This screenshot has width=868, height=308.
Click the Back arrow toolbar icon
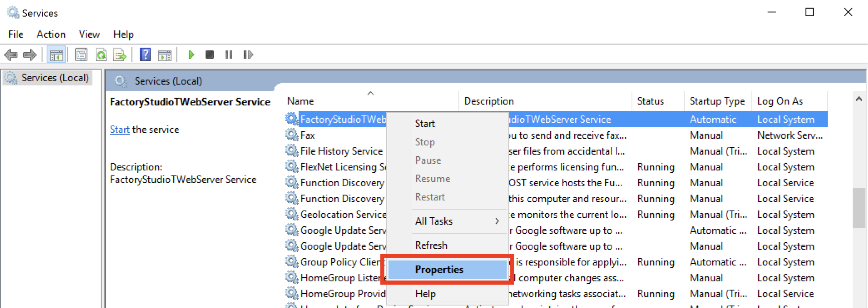click(11, 55)
